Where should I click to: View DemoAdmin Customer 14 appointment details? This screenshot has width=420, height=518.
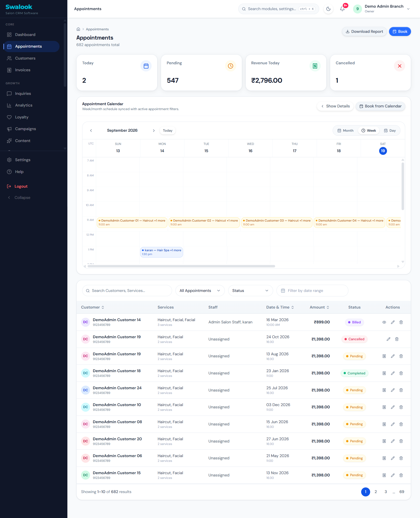pos(384,322)
